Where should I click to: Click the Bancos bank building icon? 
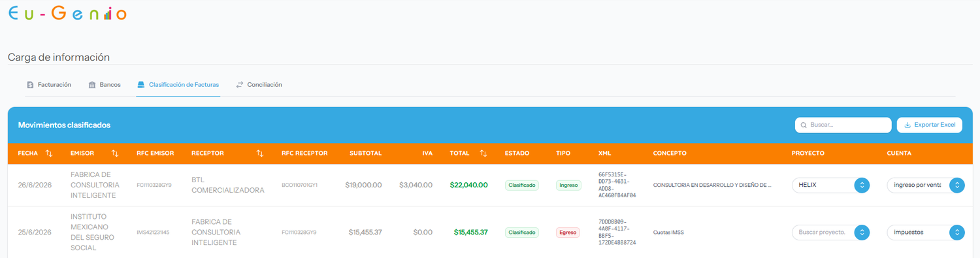[x=92, y=85]
